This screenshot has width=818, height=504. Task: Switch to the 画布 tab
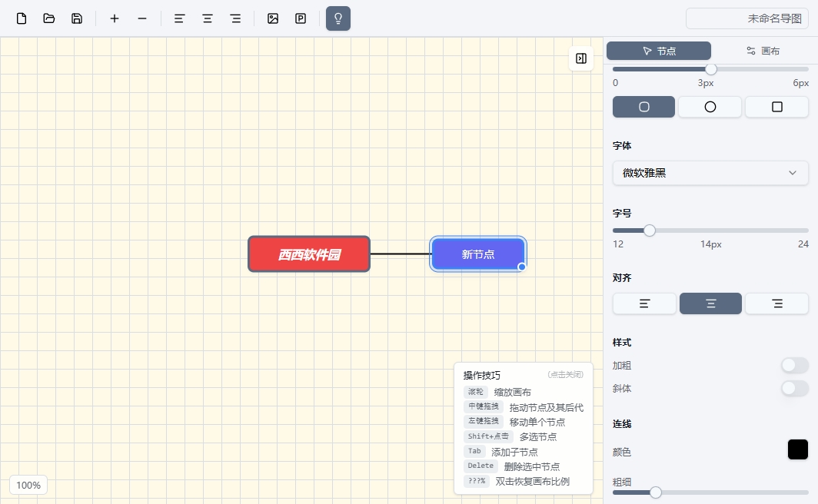coord(763,51)
